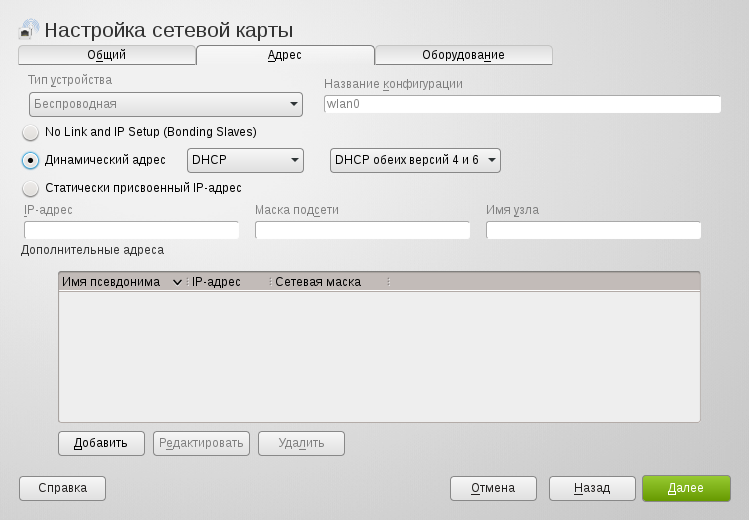Screen dimensions: 749x520
Task: Choose Статически присвоенный IP-адрес option
Action: point(31,188)
